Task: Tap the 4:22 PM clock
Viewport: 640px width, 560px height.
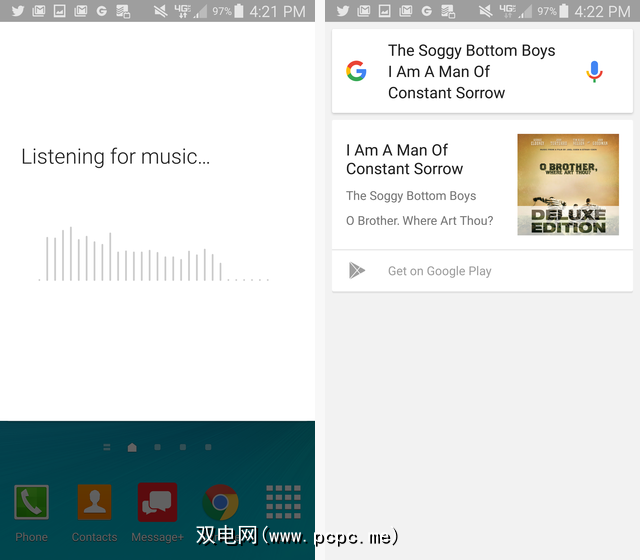Action: pos(602,11)
